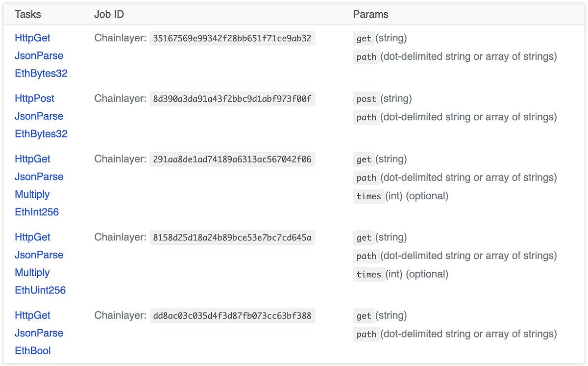The image size is (588, 366).
Task: Open JsonParse link in first row
Action: tap(39, 55)
